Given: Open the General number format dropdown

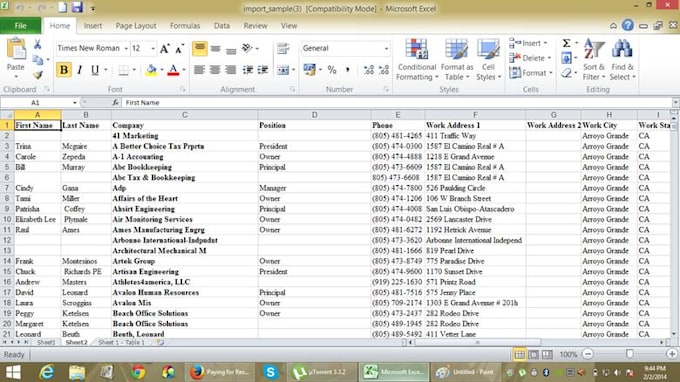Looking at the screenshot, I should coord(386,49).
